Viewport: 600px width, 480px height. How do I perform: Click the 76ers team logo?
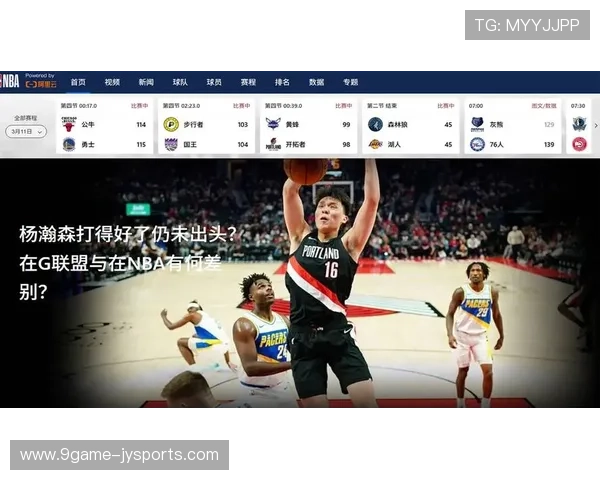(x=477, y=144)
